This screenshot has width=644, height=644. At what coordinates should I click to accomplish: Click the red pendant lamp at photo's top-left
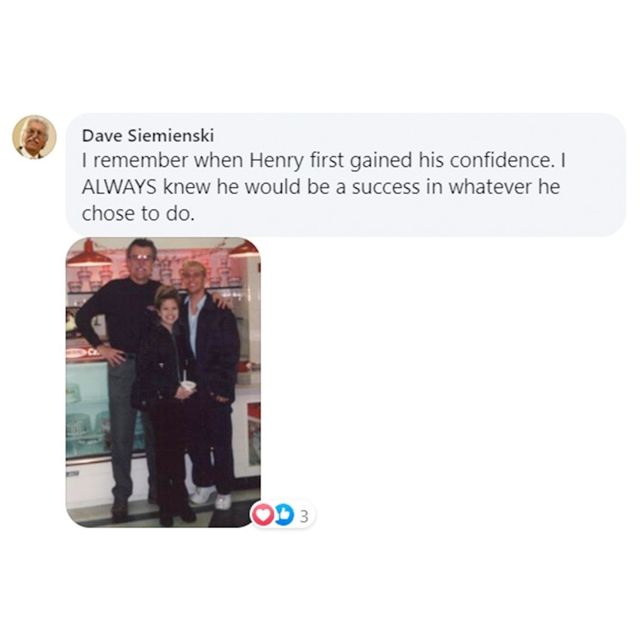(x=89, y=254)
